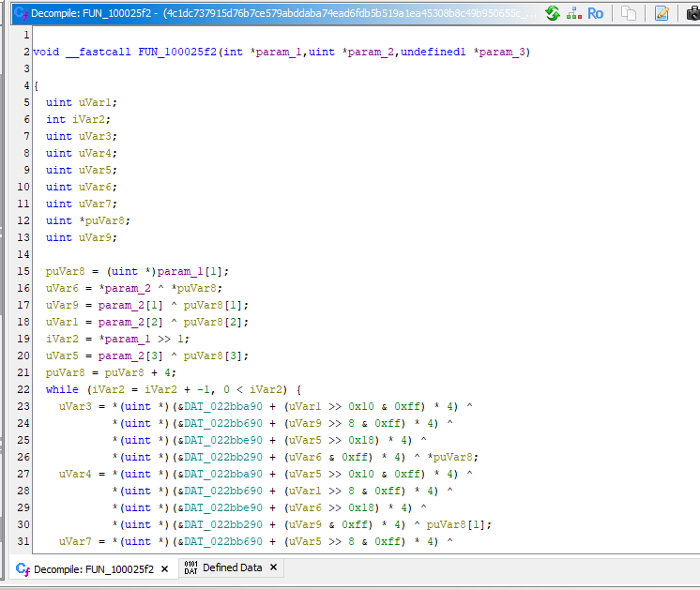
Task: Take a snapshot with the camera icon
Action: pyautogui.click(x=692, y=13)
